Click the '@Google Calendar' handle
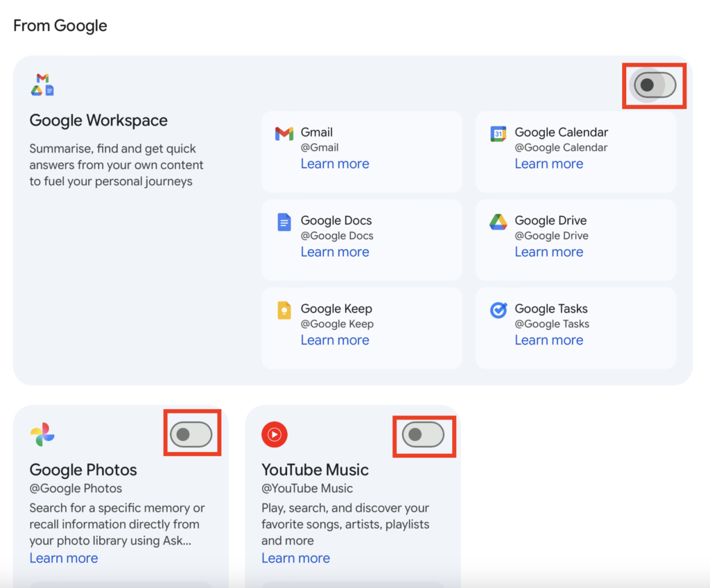Image resolution: width=710 pixels, height=588 pixels. (x=561, y=148)
